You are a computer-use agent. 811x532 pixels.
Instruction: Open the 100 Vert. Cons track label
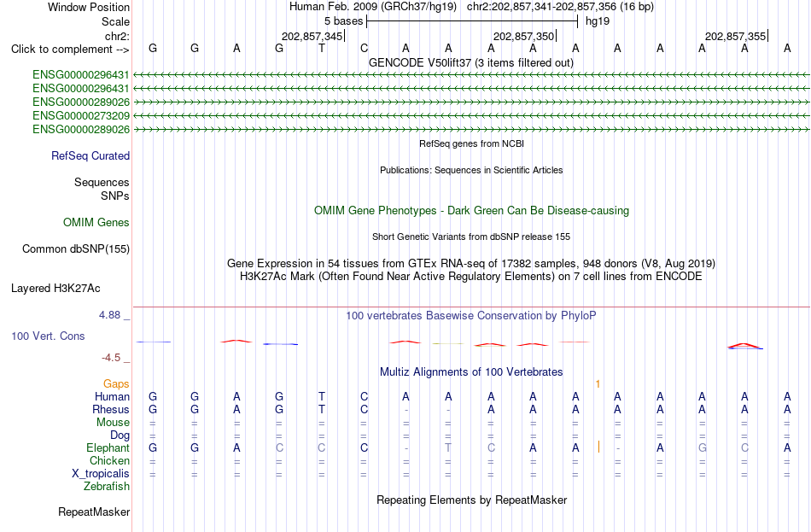coord(48,336)
